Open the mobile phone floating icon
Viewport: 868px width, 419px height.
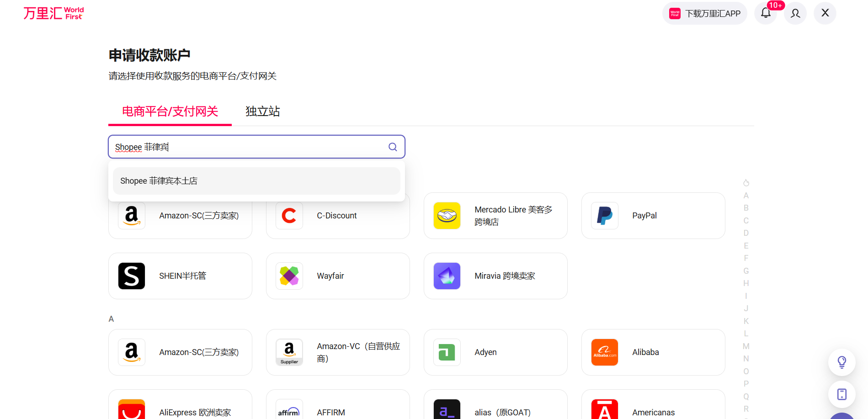click(x=841, y=394)
